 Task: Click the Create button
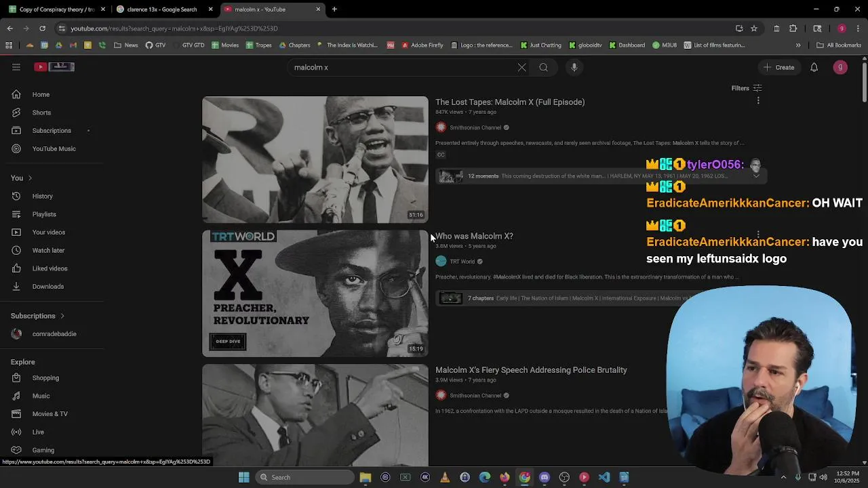(779, 68)
